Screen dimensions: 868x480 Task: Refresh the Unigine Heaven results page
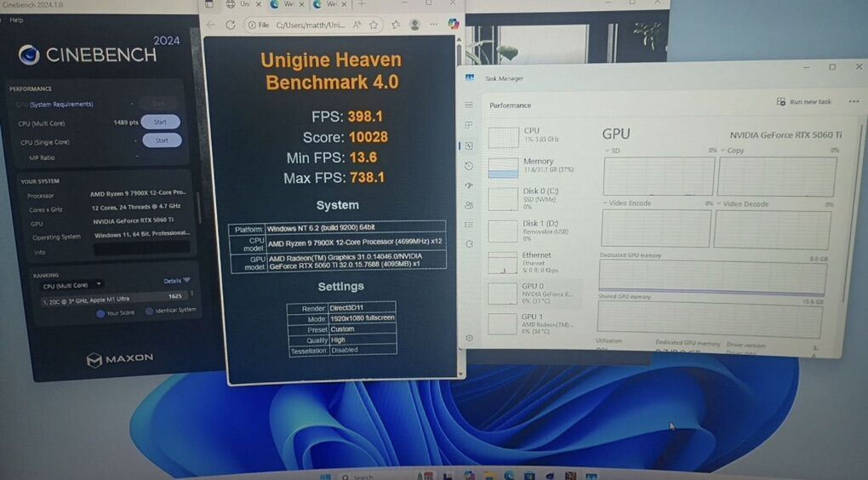[x=231, y=25]
